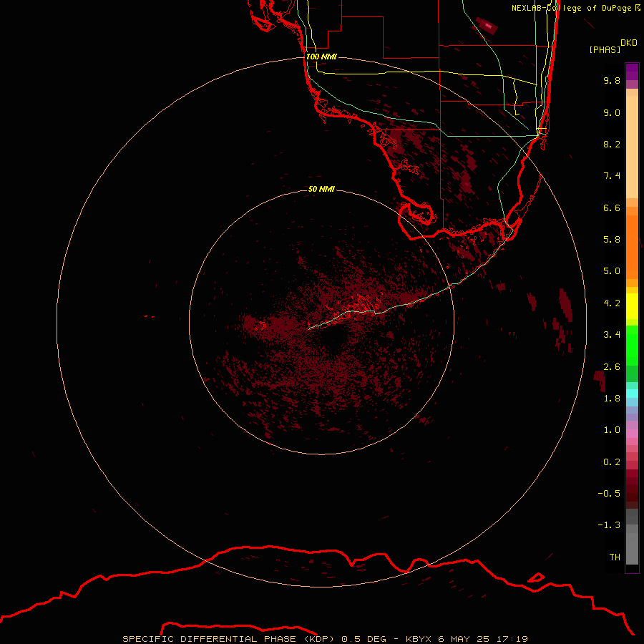Viewport: 644px width, 644px height.
Task: Select the 5.0 scale value
Action: click(x=612, y=271)
